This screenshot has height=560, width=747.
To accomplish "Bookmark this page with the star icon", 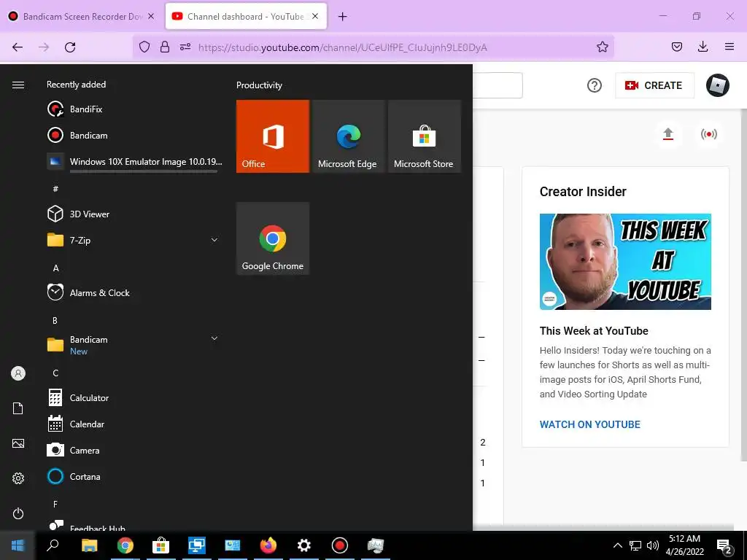I will click(602, 47).
